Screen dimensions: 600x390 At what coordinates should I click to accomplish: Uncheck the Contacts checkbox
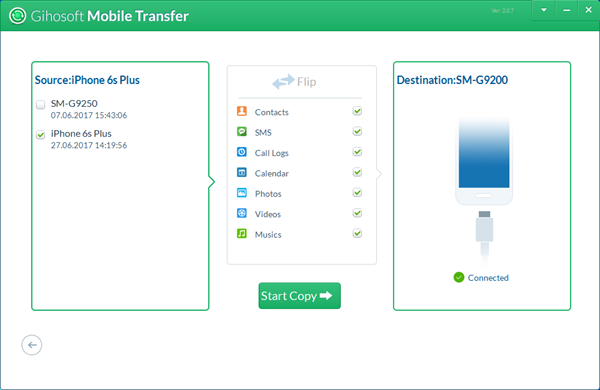357,111
